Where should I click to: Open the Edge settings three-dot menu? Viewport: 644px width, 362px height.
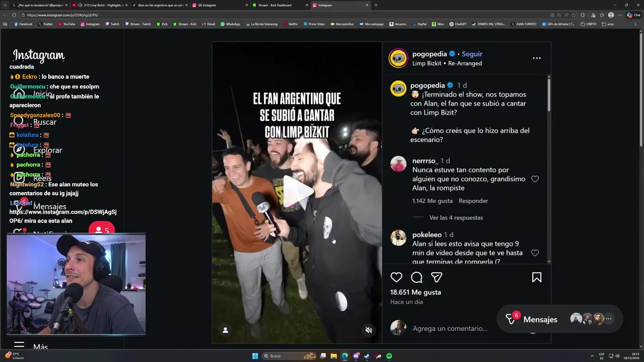coord(619,15)
